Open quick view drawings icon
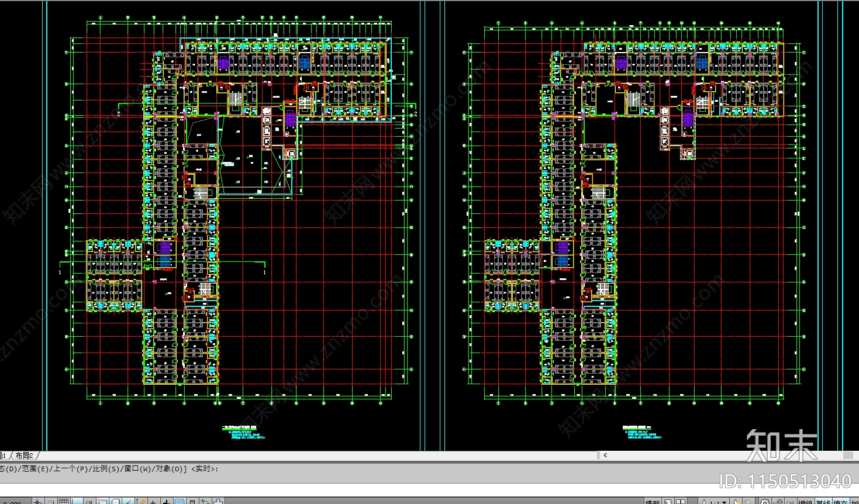 [681, 500]
